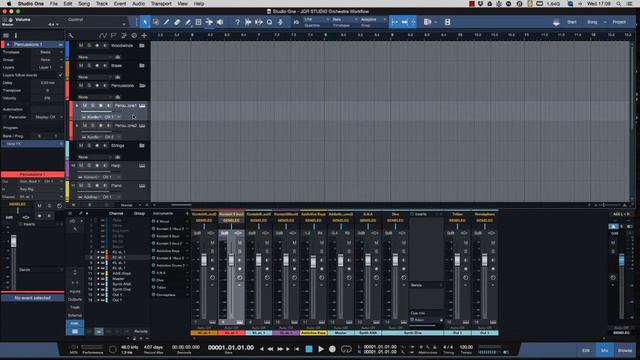Click the time signature 4 / 4

pos(448,347)
